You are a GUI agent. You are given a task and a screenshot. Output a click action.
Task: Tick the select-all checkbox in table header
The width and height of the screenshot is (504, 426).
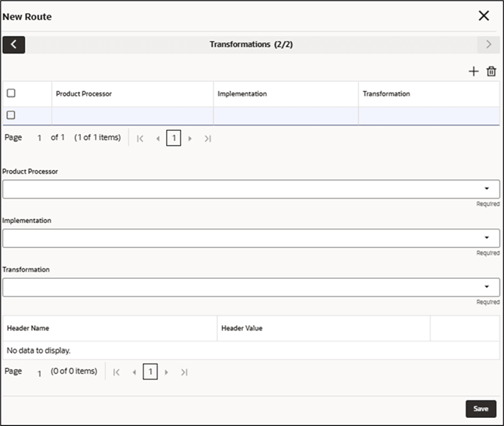click(x=11, y=93)
